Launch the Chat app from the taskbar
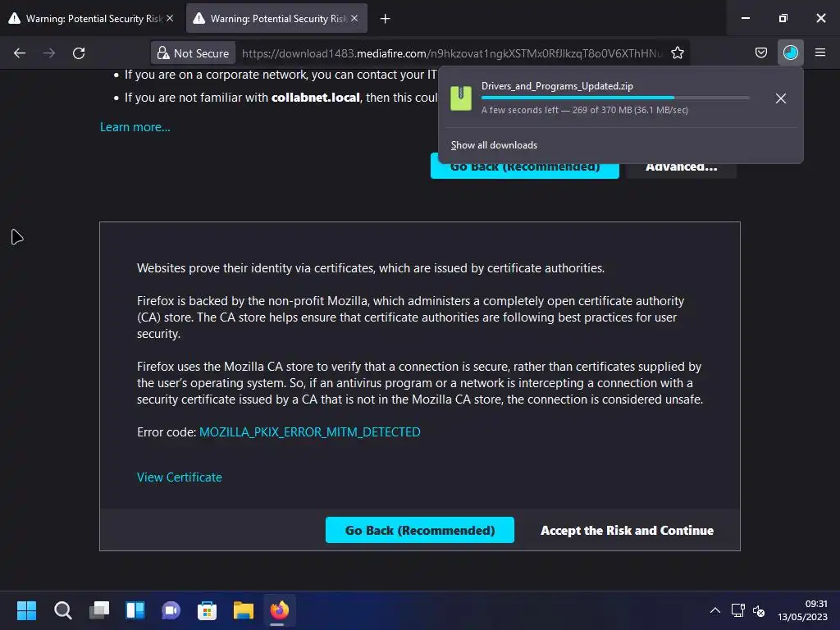Screen dimensions: 840x630 171,610
